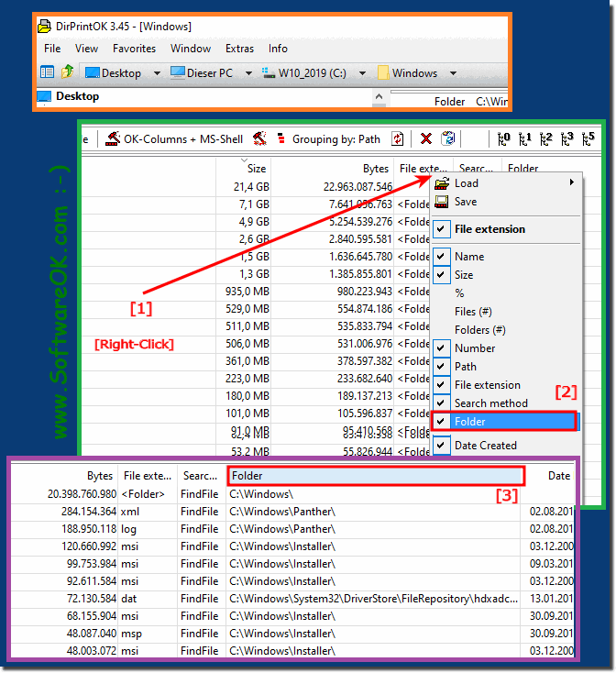Open the Dieser PC dropdown arrow

click(248, 73)
